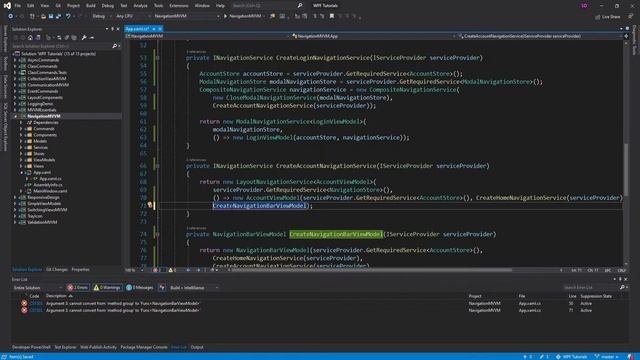Open the Debug configuration dropdown
The image size is (640, 360).
pos(101,16)
